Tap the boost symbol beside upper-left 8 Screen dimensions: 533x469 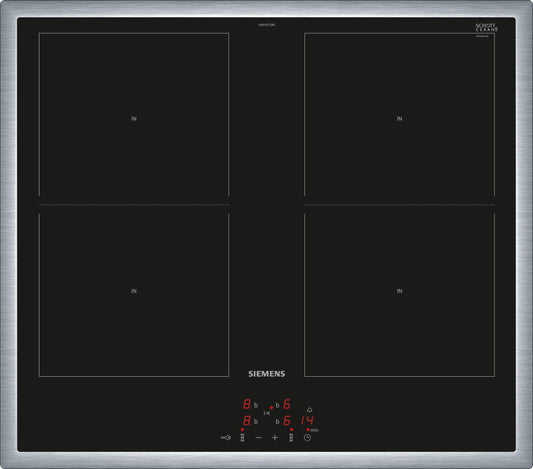256,405
